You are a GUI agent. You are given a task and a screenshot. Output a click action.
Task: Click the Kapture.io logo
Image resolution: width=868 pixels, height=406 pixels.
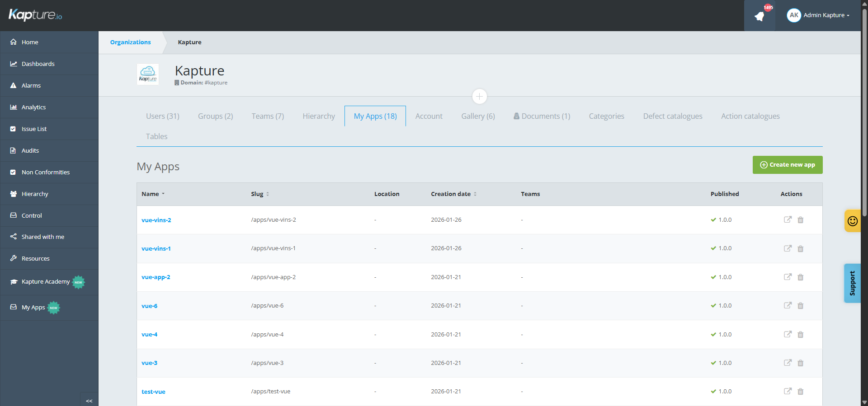click(x=35, y=15)
